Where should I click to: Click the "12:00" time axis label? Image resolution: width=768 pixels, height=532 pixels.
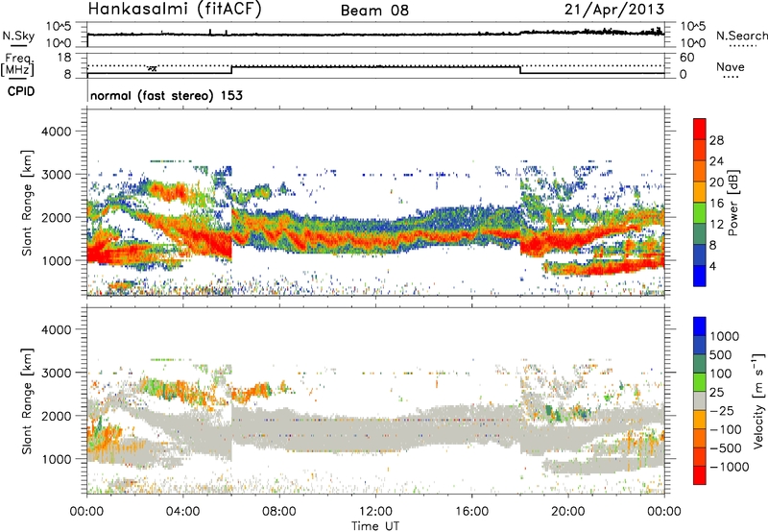click(375, 512)
